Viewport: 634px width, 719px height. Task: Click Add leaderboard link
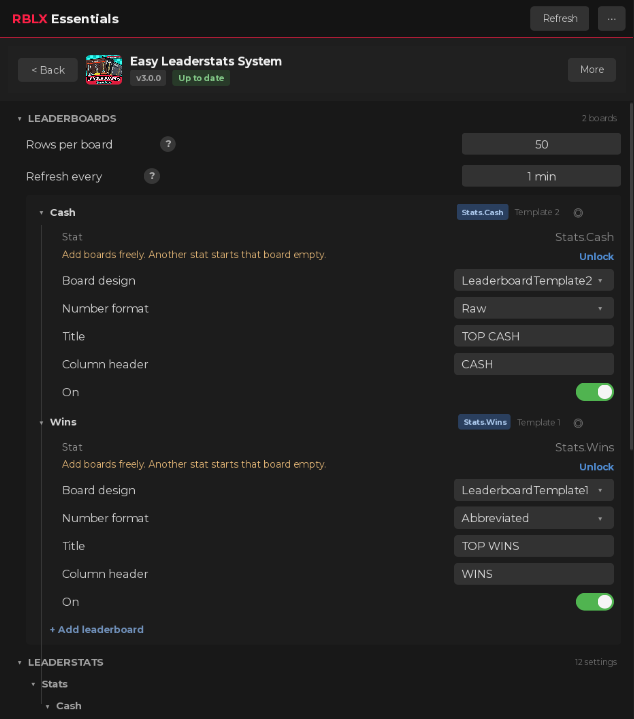point(96,630)
